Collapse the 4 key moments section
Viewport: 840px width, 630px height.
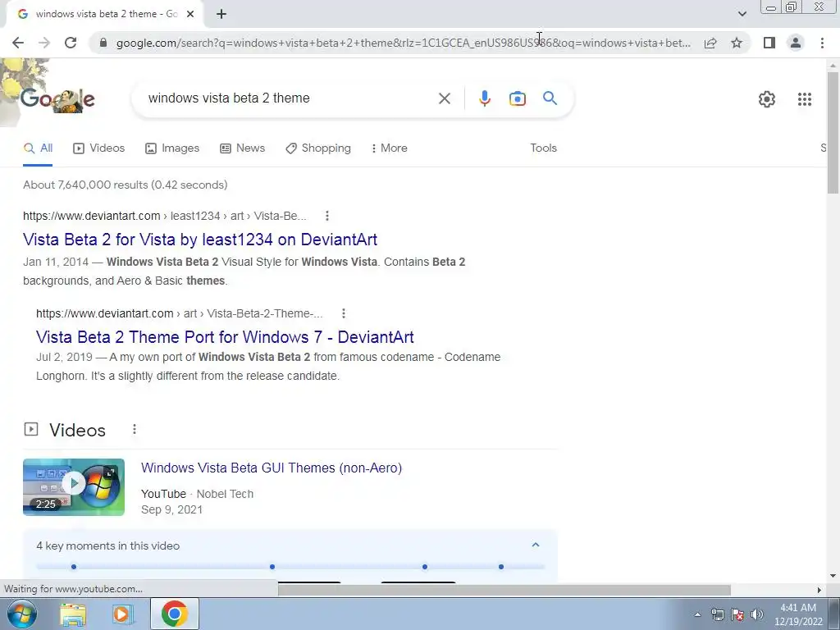pos(535,546)
